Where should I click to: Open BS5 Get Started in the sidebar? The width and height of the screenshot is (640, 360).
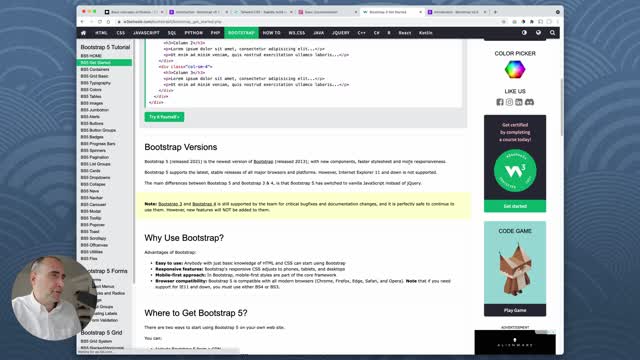click(104, 62)
